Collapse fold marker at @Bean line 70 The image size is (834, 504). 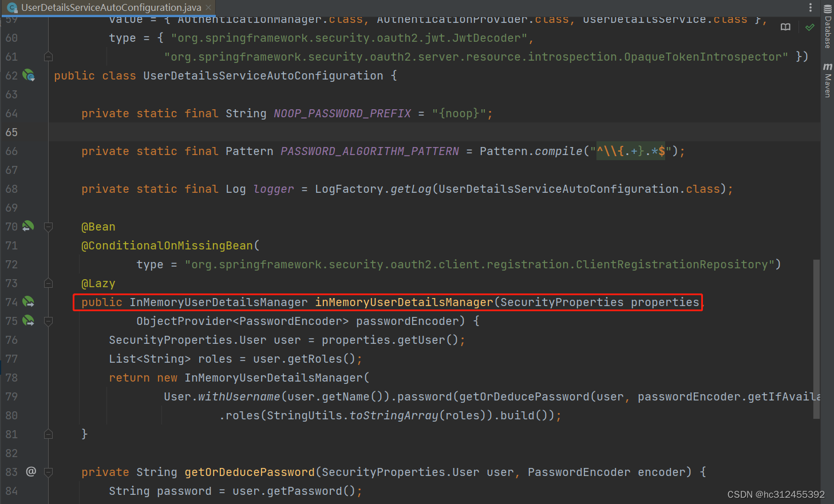(x=48, y=227)
